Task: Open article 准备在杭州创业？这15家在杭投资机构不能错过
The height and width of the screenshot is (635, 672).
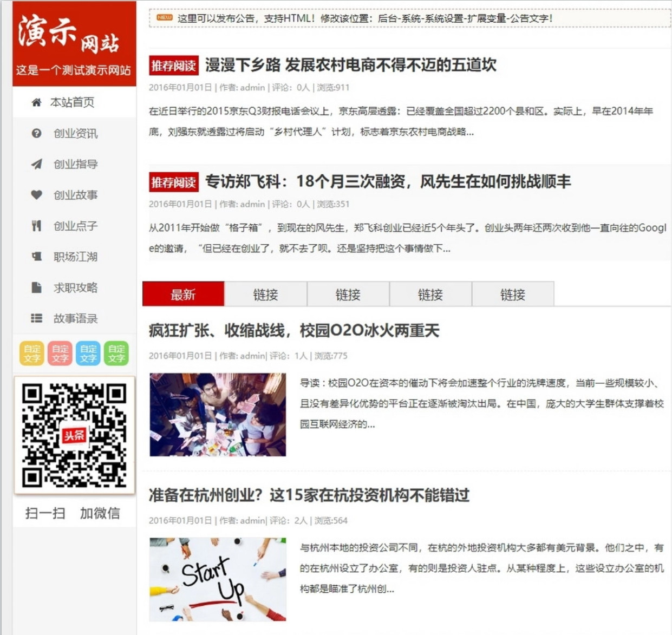Action: [309, 495]
